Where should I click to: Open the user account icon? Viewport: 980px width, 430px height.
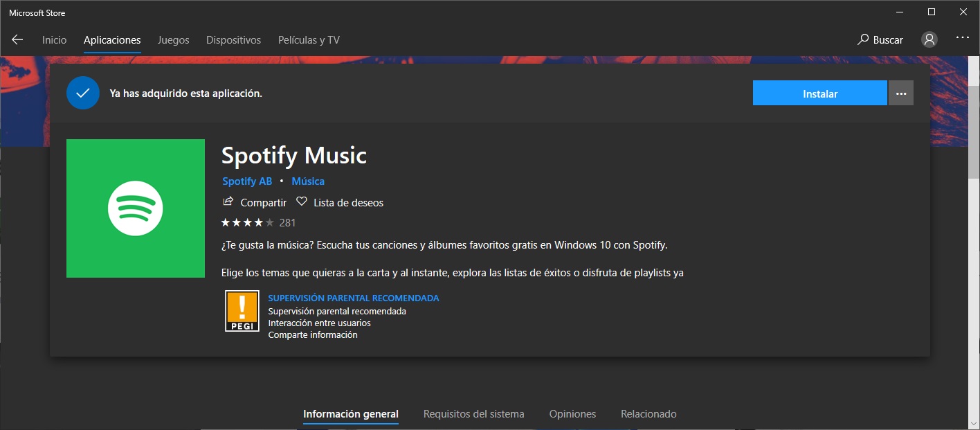(929, 39)
